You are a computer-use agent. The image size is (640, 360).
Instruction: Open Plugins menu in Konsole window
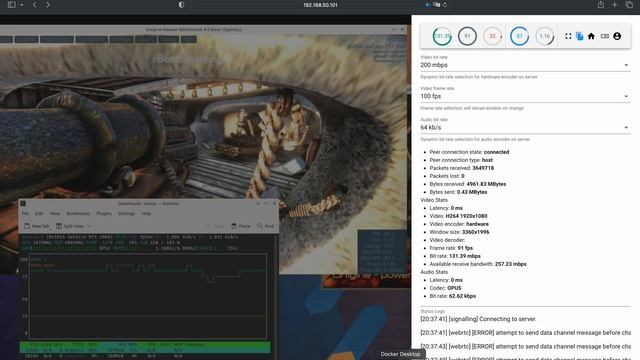pos(104,213)
